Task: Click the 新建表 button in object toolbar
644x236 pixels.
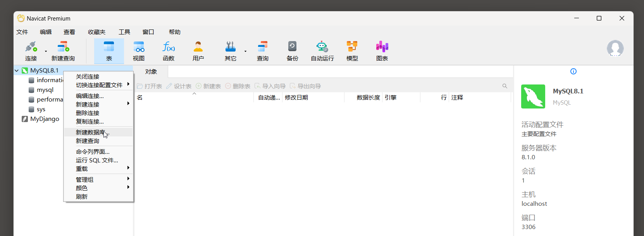Action: (x=208, y=86)
